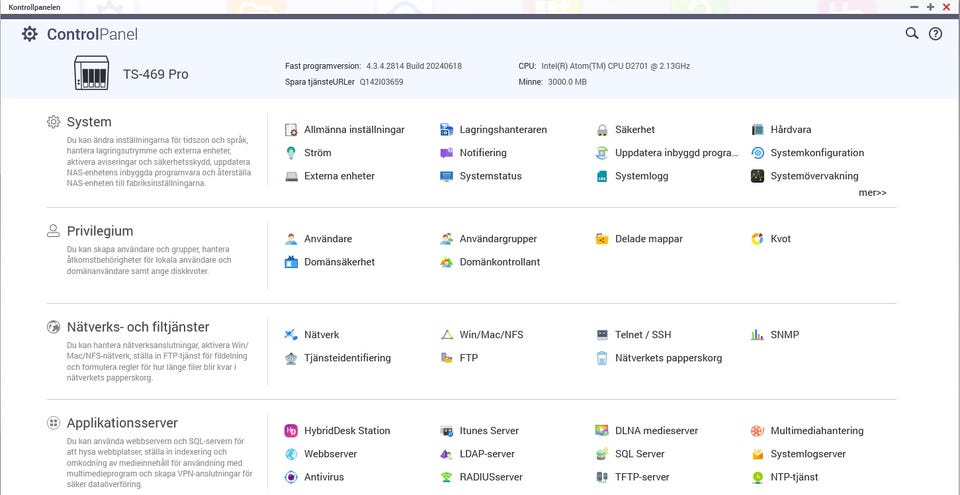Open the Notifiering icon
The image size is (960, 495).
(447, 153)
